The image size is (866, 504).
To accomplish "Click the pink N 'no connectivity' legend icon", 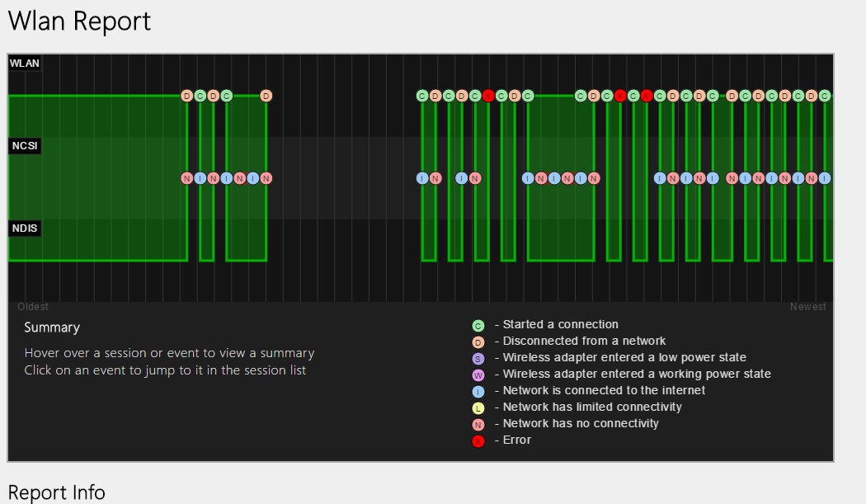I will pos(478,425).
